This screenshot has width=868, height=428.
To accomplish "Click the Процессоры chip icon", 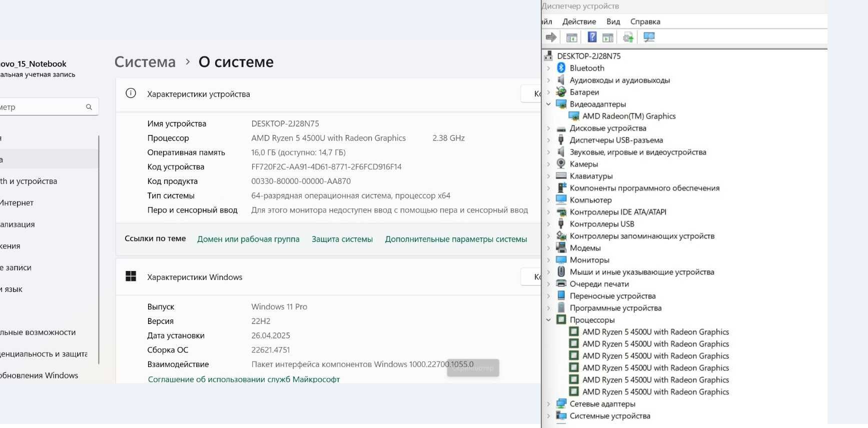I will click(561, 320).
